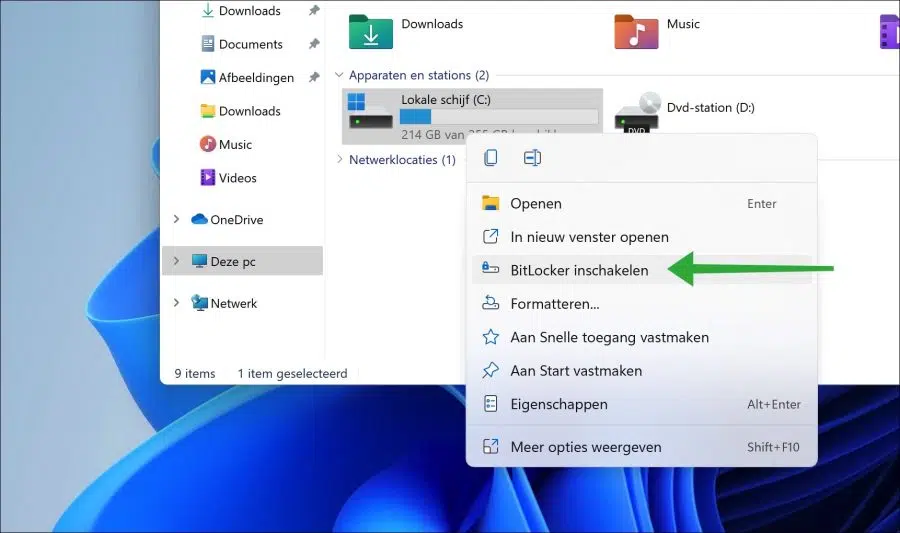Open Eigenschappen from context menu
This screenshot has height=533, width=900.
[x=642, y=404]
